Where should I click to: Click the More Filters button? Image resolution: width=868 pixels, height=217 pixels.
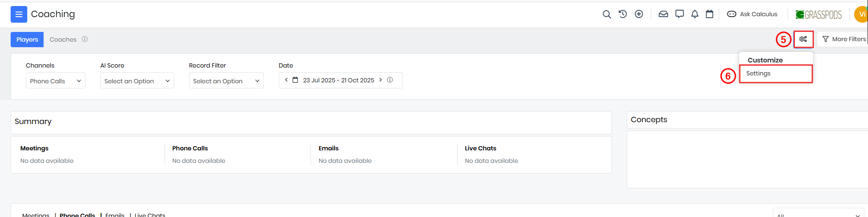(x=844, y=39)
